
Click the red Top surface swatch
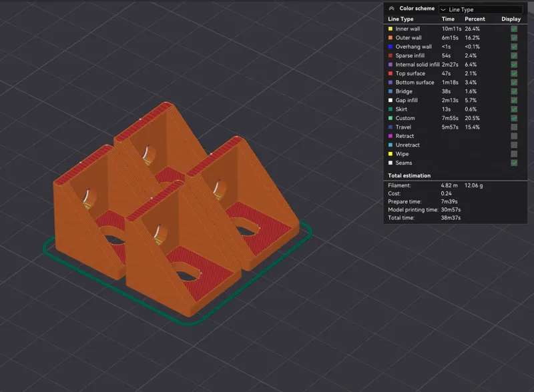(390, 73)
